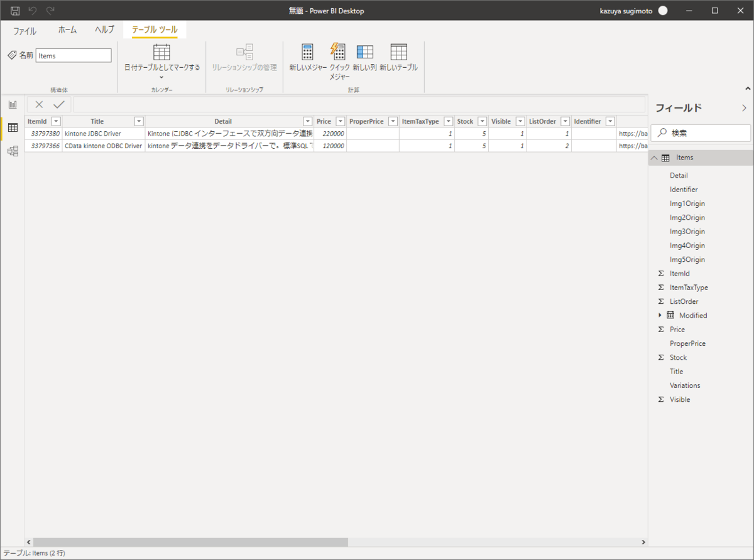Select the ItemId field in Fields list
Screen dimensions: 754x560
tap(680, 274)
